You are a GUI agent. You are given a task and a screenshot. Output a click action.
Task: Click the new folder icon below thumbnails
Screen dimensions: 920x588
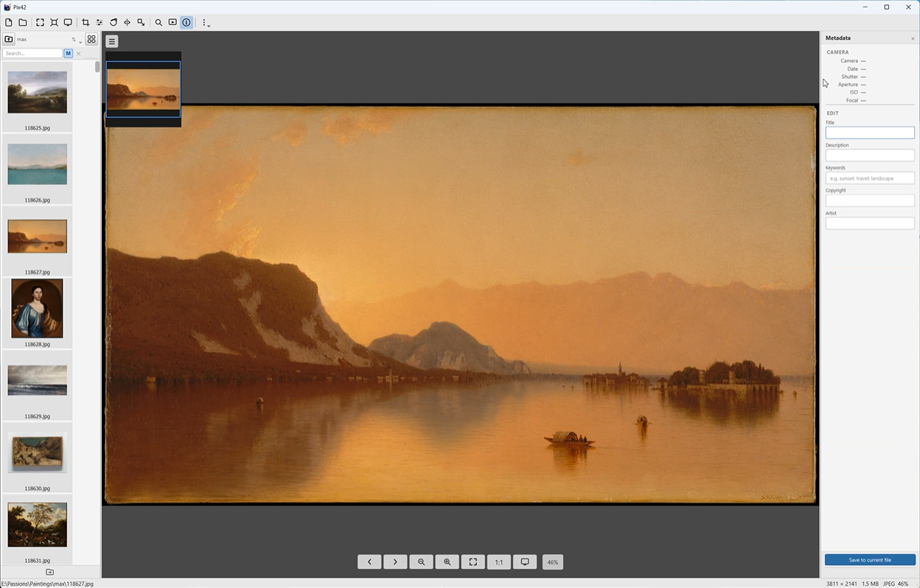coord(49,573)
